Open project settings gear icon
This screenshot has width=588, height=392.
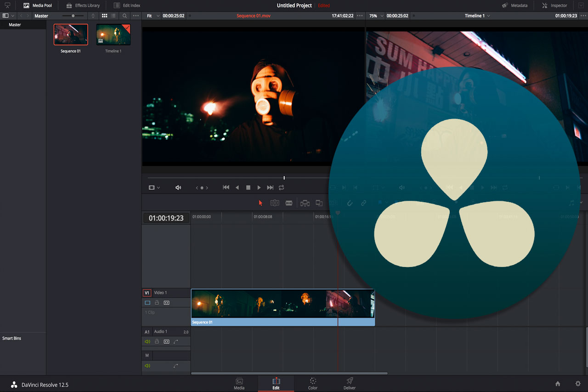[578, 384]
